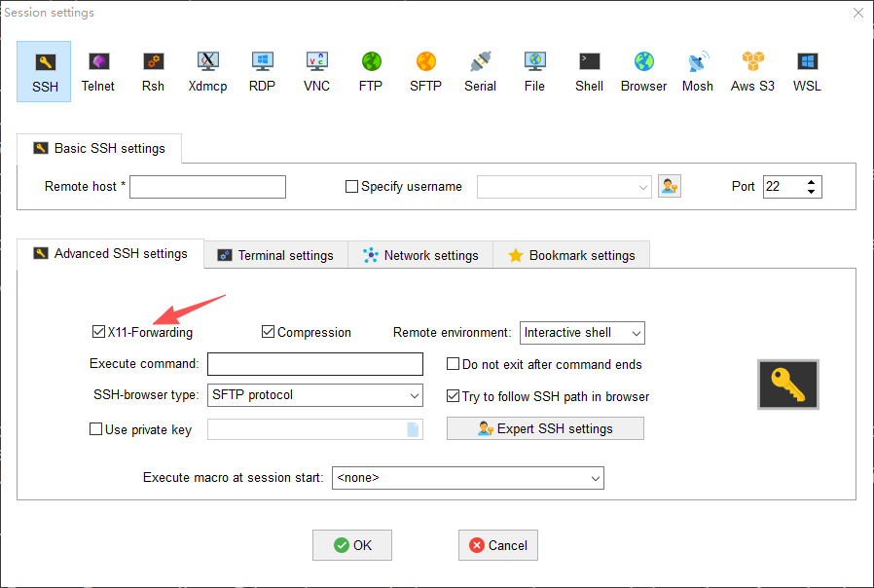Open the Browser session type
This screenshot has width=874, height=588.
coord(643,71)
